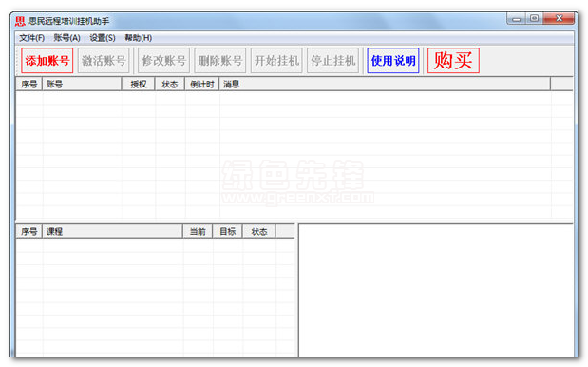This screenshot has height=367, width=588.
Task: Open the 账号(A) menu
Action: [x=66, y=38]
